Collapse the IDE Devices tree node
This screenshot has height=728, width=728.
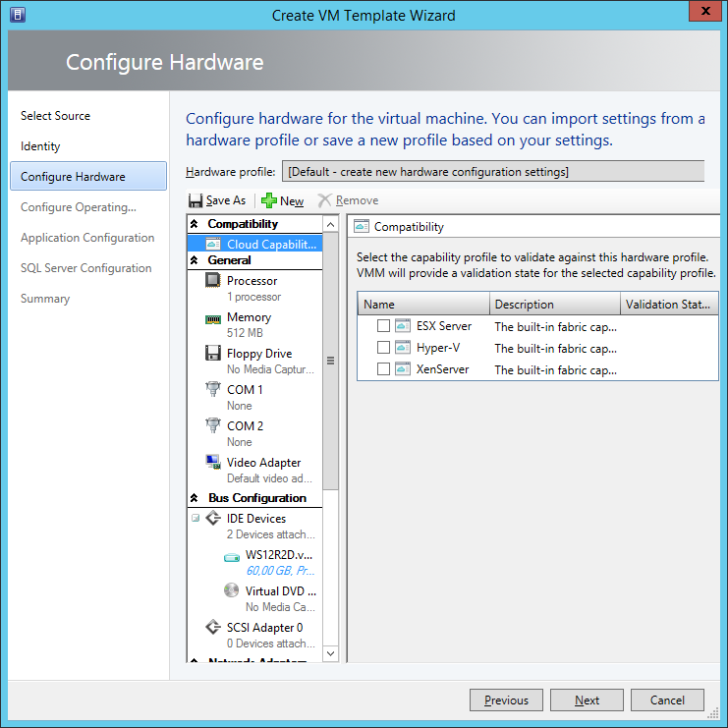tap(196, 519)
